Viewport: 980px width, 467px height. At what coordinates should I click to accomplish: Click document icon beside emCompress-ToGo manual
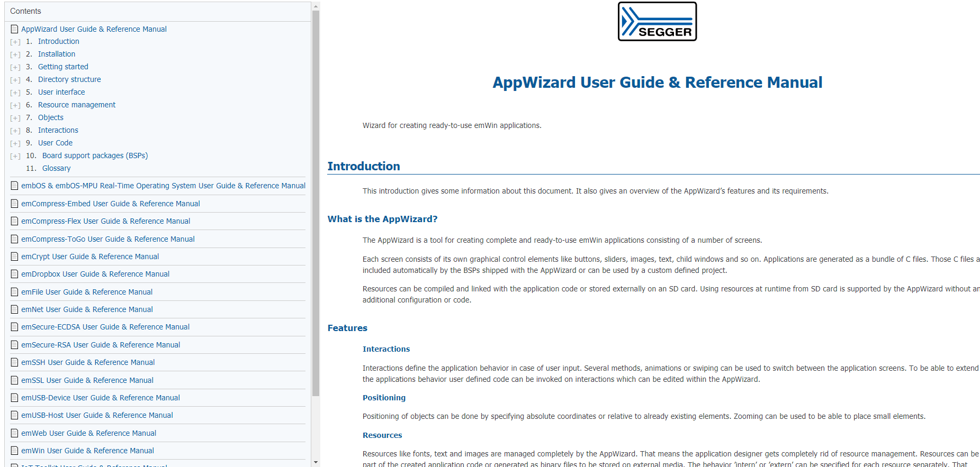click(15, 239)
